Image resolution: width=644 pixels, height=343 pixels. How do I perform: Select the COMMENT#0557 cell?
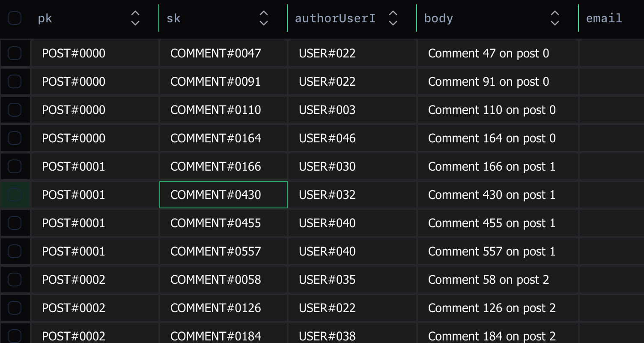[x=224, y=251]
